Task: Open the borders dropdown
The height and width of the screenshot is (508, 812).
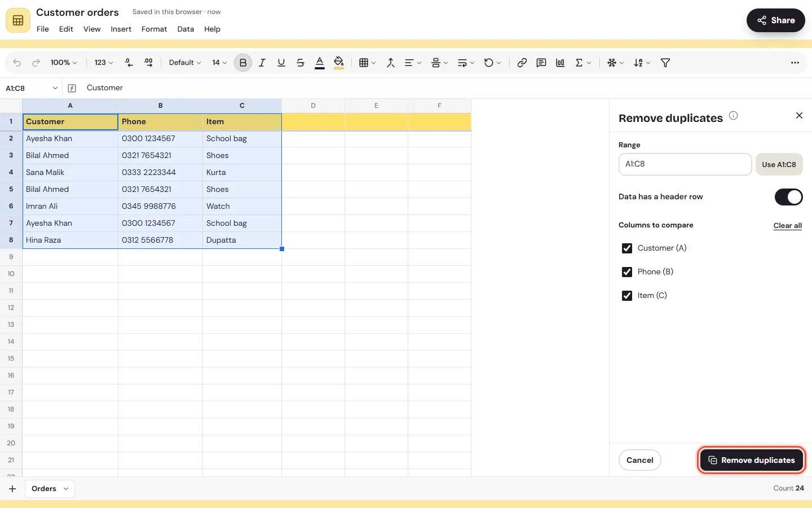Action: 367,63
